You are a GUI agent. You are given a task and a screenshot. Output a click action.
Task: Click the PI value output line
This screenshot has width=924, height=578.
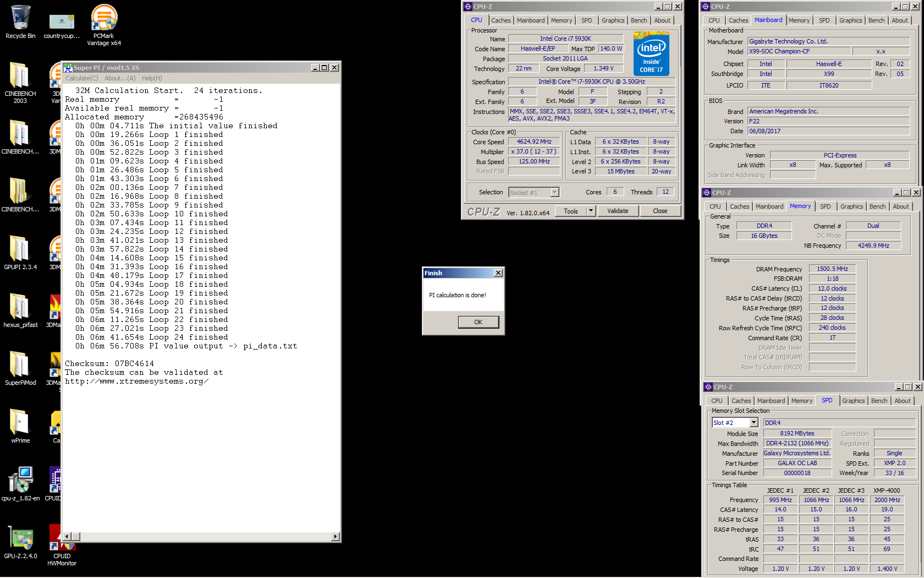(x=186, y=346)
